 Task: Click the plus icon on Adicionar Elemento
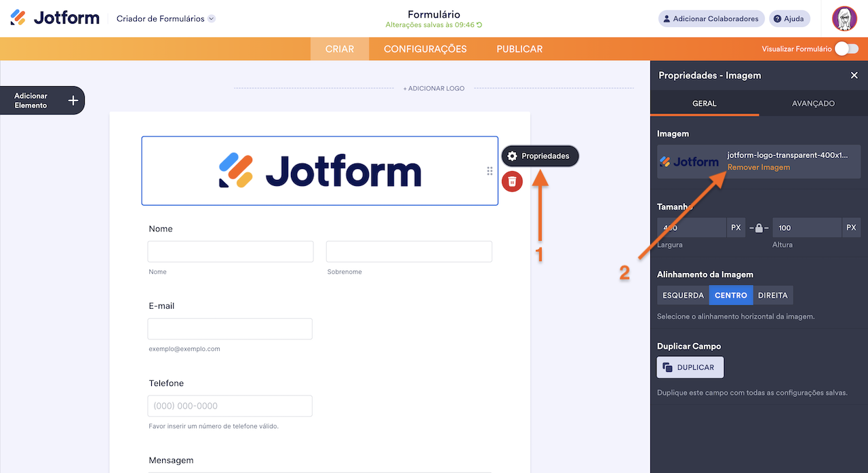pos(73,100)
